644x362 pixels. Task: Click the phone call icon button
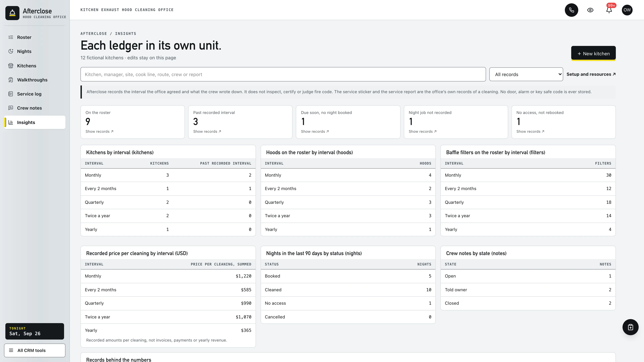[x=571, y=10]
